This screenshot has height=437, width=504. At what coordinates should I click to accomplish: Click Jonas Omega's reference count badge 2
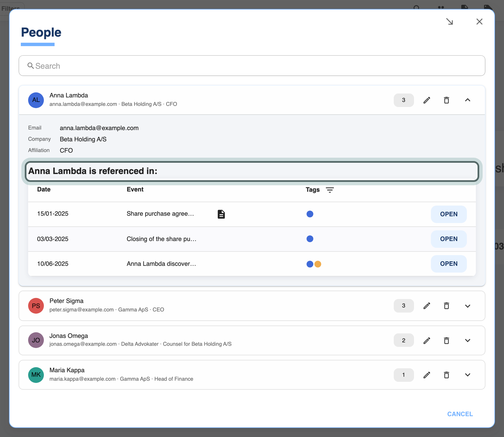[x=404, y=340]
